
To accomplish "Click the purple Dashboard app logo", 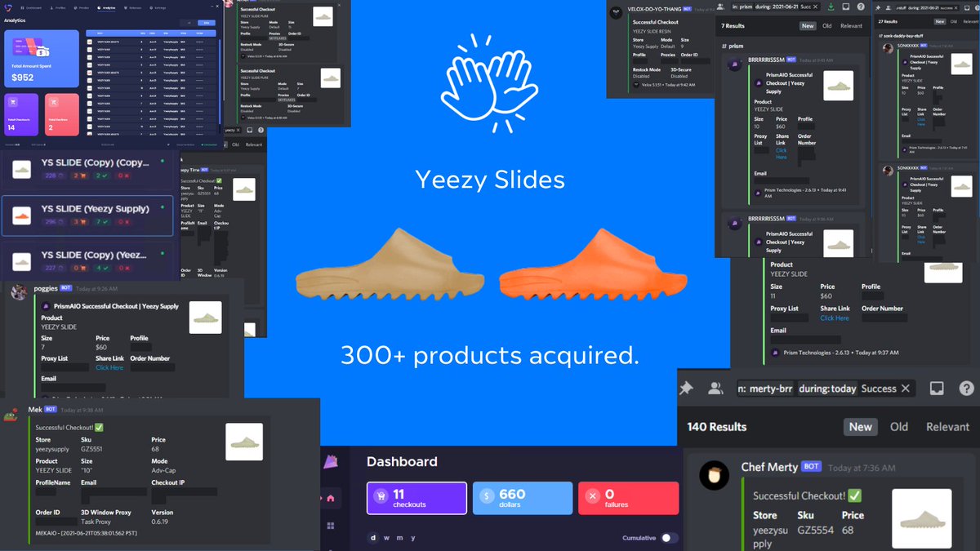I will (330, 463).
